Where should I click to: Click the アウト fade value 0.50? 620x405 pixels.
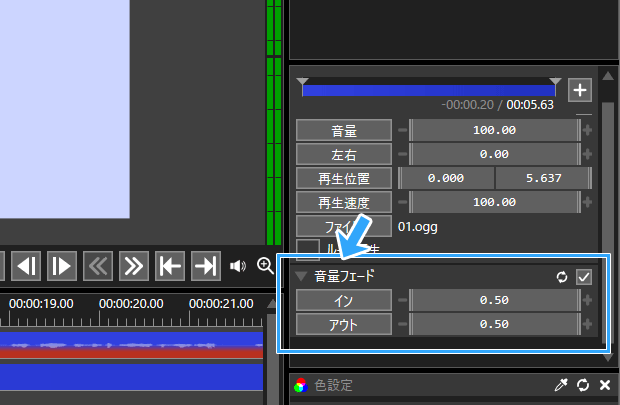pyautogui.click(x=495, y=324)
